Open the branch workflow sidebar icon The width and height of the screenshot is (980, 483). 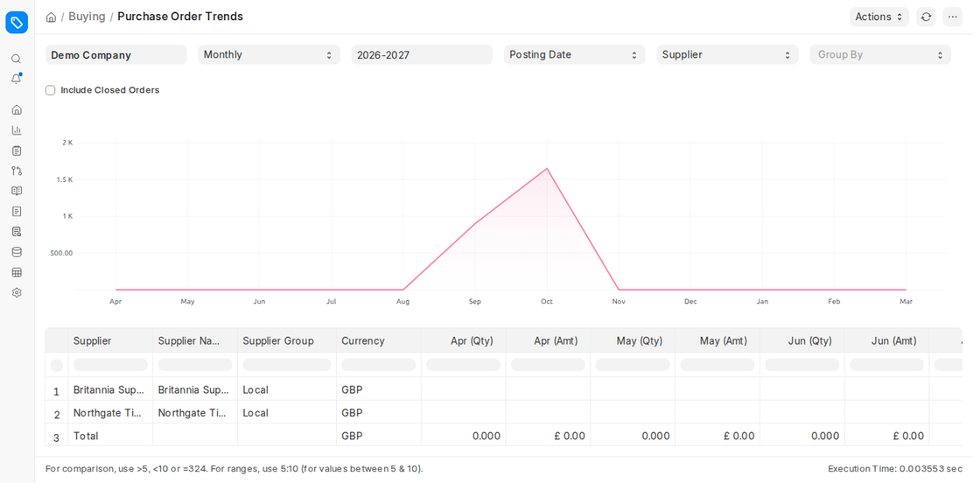[17, 171]
